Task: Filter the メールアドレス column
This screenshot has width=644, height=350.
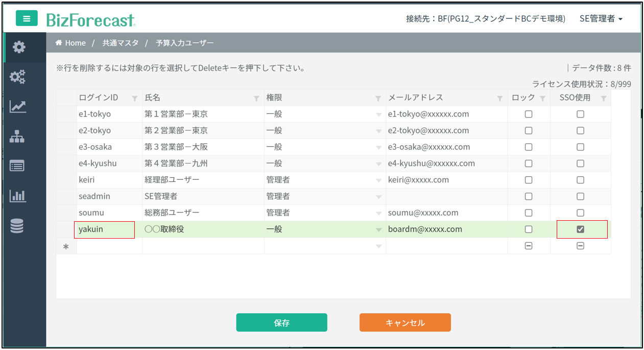Action: [x=500, y=98]
